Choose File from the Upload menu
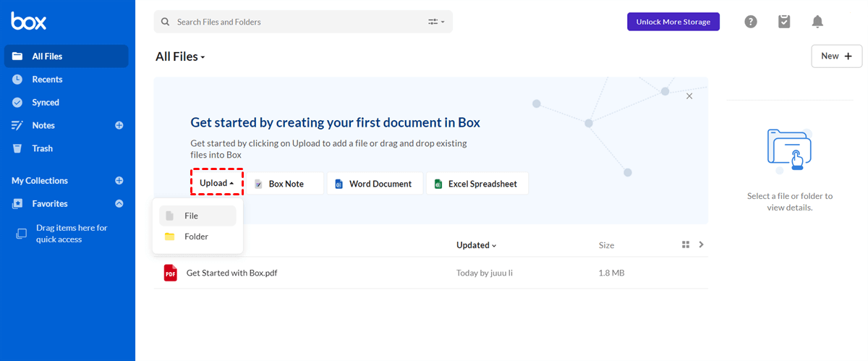The width and height of the screenshot is (868, 361). (x=197, y=216)
